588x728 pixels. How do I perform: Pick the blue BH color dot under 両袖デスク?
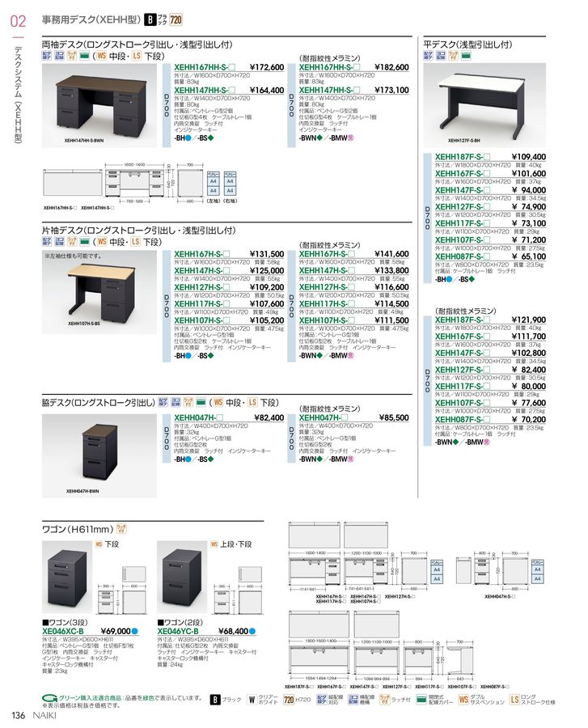pos(188,138)
